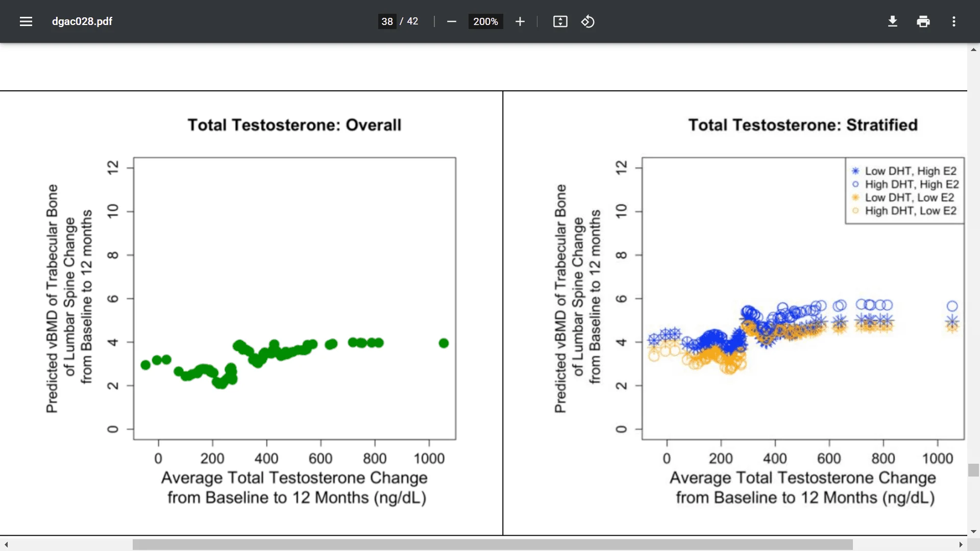Print the document

click(923, 21)
